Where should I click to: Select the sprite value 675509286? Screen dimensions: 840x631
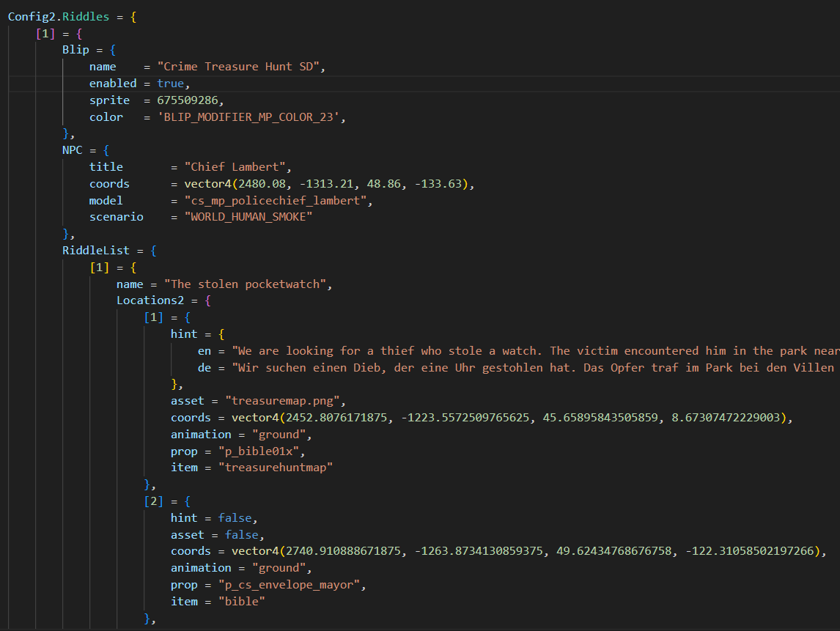click(188, 100)
